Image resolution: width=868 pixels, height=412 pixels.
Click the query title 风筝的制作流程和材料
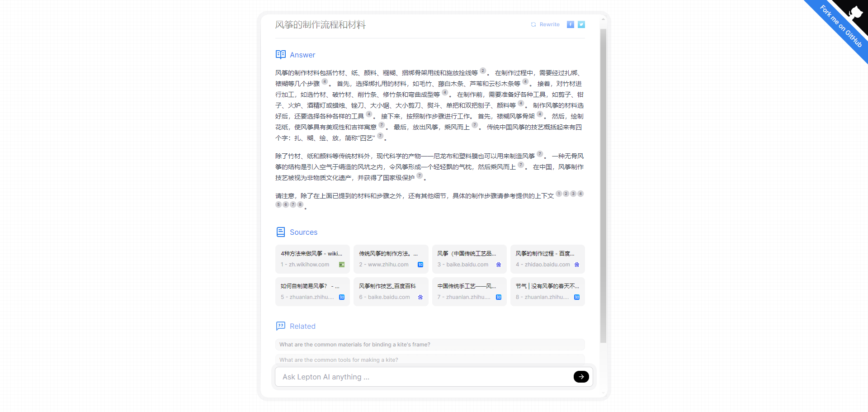click(x=321, y=25)
